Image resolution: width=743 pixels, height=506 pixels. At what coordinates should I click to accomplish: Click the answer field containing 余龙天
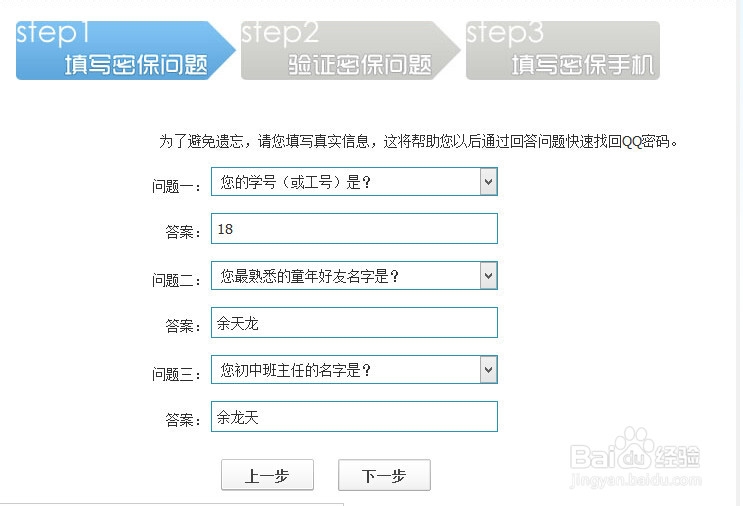pyautogui.click(x=354, y=417)
